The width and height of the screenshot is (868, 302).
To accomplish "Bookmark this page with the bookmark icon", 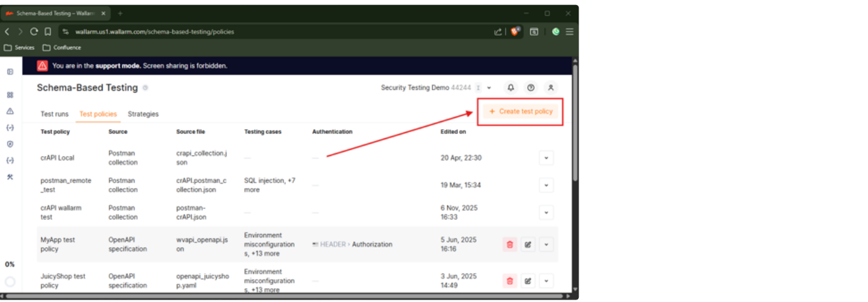I will point(48,31).
